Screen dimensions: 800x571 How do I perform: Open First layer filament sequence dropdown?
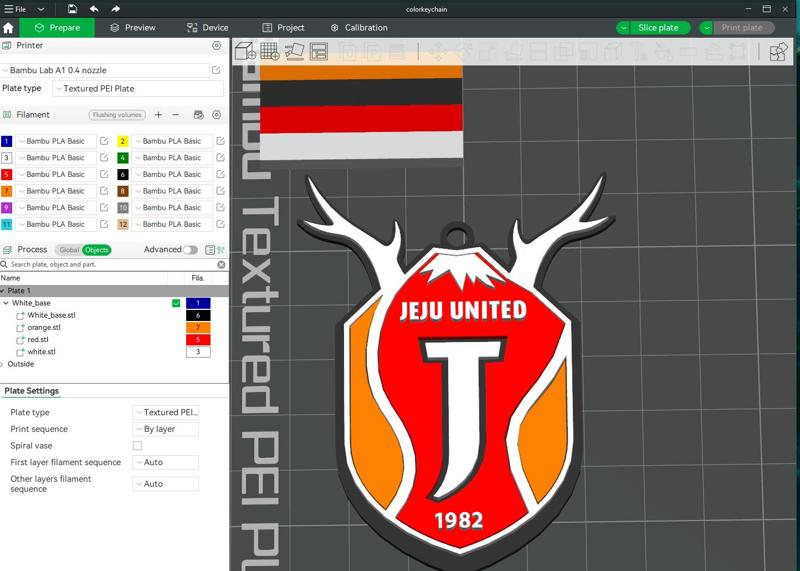pos(165,462)
